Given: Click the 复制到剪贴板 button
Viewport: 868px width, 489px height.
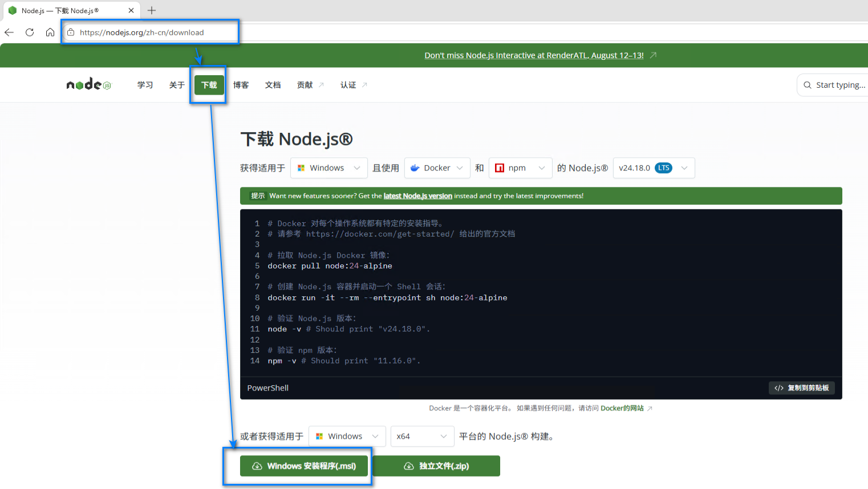Looking at the screenshot, I should click(x=801, y=388).
